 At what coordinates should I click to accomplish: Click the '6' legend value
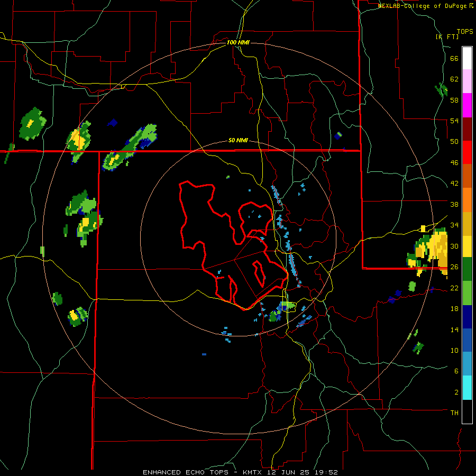point(456,371)
